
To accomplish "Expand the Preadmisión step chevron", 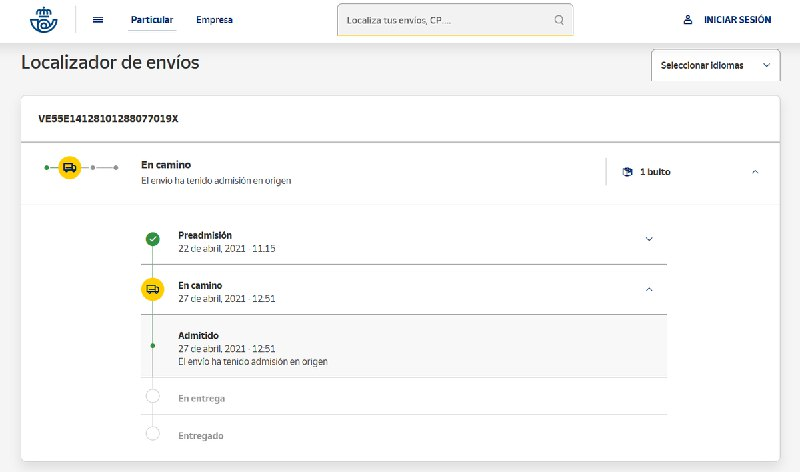I will (x=649, y=239).
